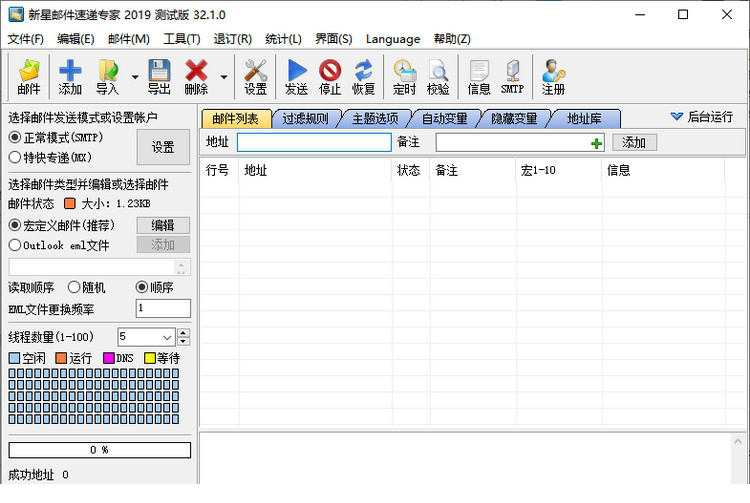Click the blue 空闲 legend swatch

14,358
